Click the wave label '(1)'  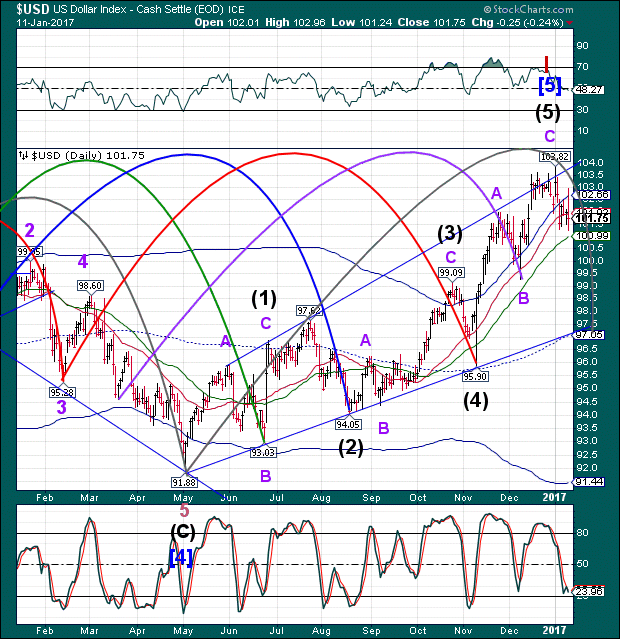coord(264,299)
